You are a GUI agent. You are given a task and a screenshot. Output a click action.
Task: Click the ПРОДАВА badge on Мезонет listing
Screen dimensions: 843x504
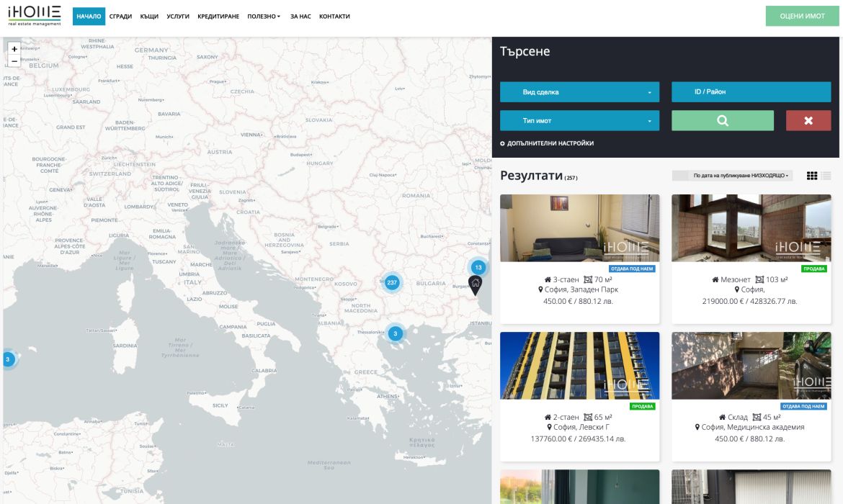814,269
